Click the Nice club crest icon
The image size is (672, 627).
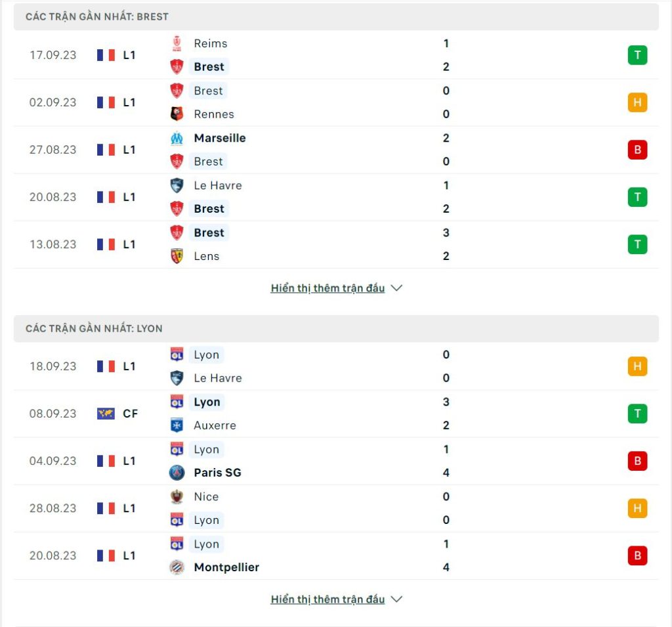(177, 496)
